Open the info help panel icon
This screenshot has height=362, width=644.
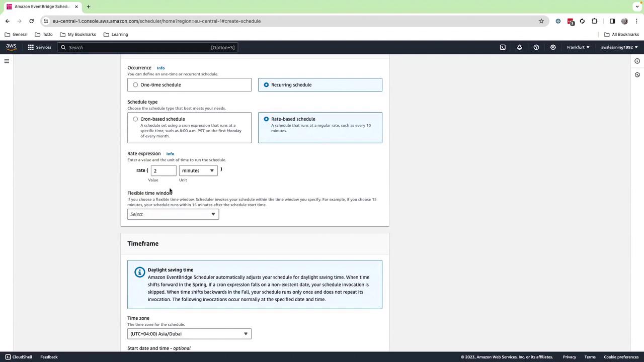coord(637,61)
